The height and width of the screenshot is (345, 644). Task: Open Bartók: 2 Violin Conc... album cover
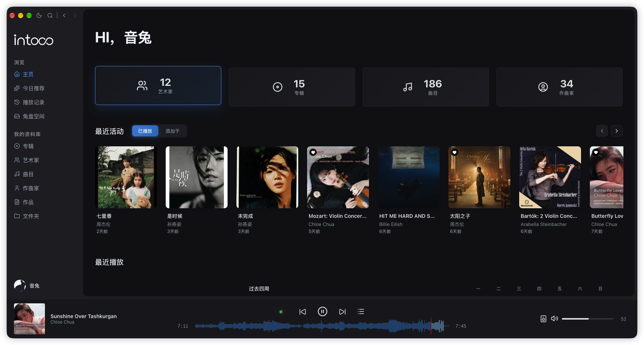pos(550,177)
